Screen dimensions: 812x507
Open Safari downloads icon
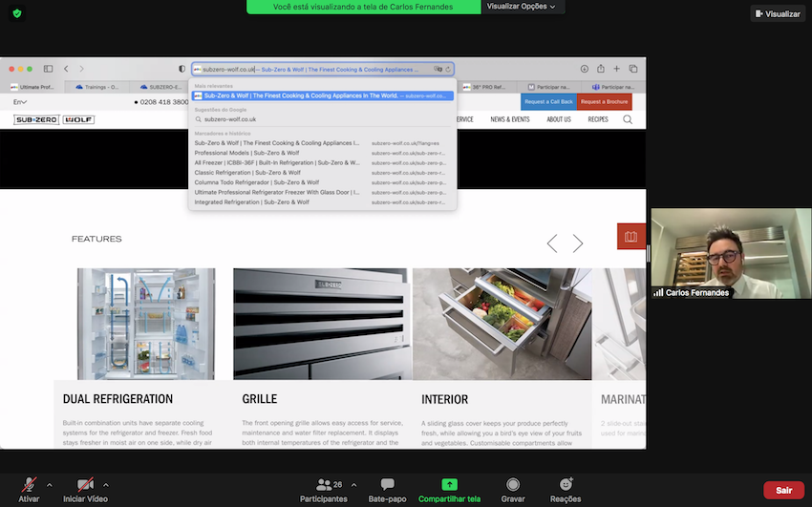(x=584, y=69)
